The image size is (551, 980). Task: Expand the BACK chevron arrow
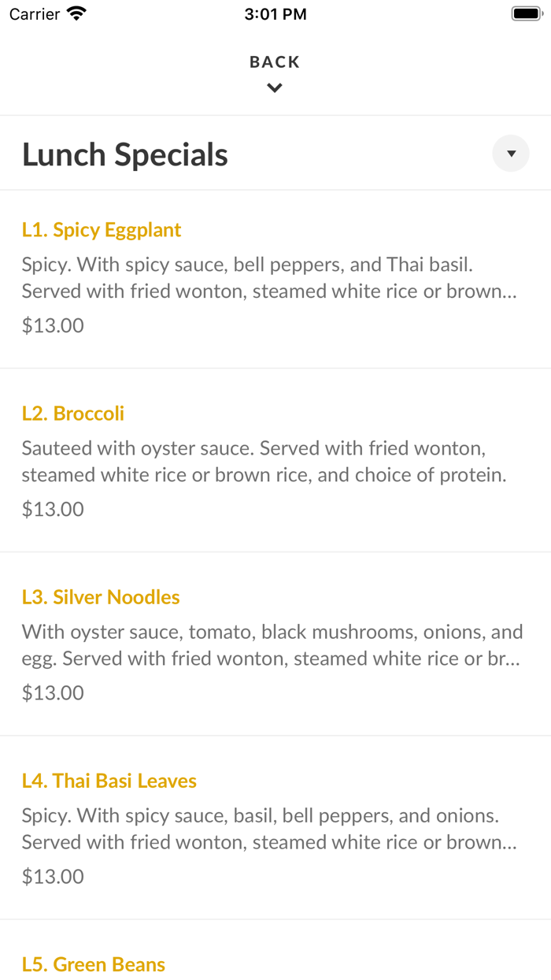coord(274,87)
